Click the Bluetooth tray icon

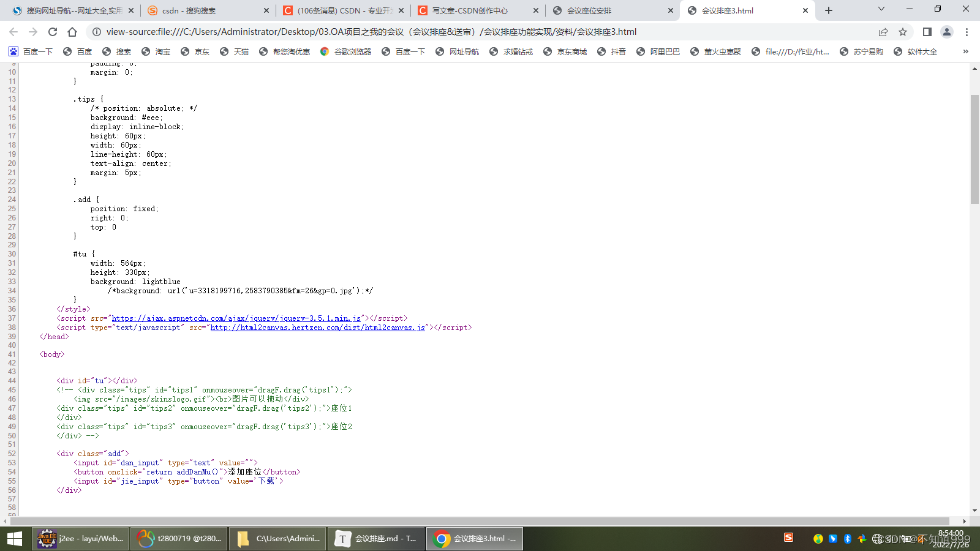point(848,539)
